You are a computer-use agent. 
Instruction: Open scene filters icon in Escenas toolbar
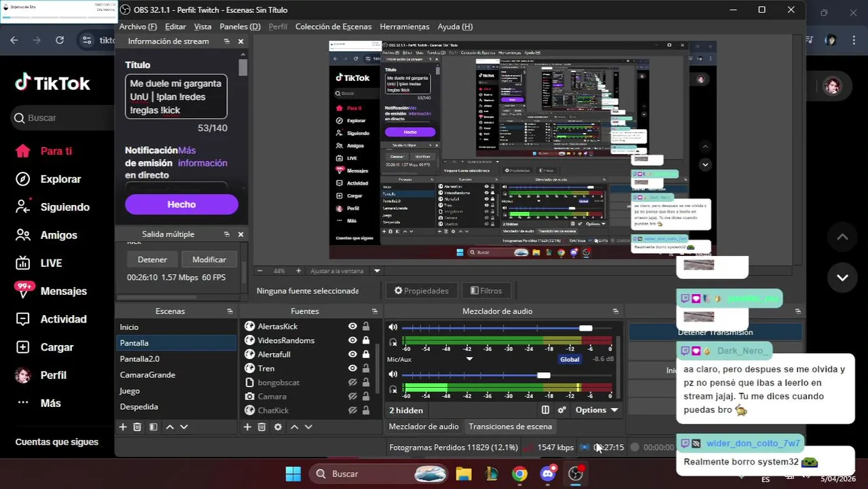[x=153, y=427]
